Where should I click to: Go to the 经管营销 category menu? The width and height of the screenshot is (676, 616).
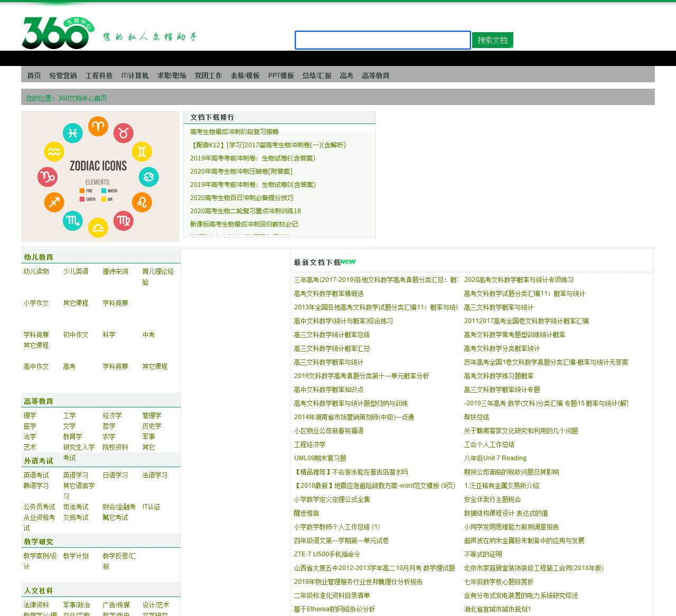tap(63, 75)
